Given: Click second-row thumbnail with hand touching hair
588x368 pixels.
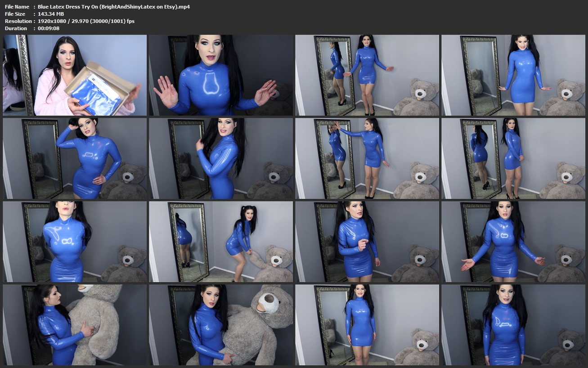Looking at the screenshot, I should 221,158.
